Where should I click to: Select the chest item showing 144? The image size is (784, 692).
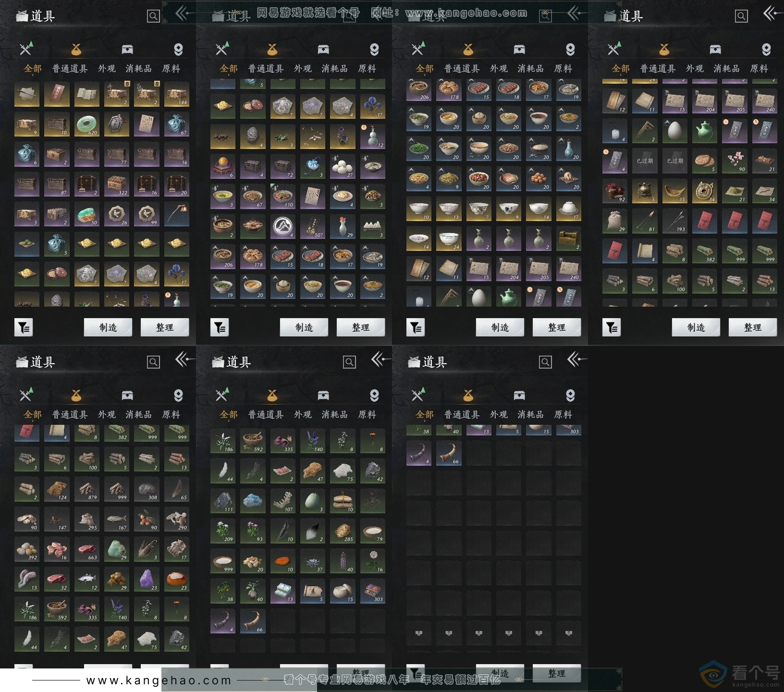pos(176,95)
